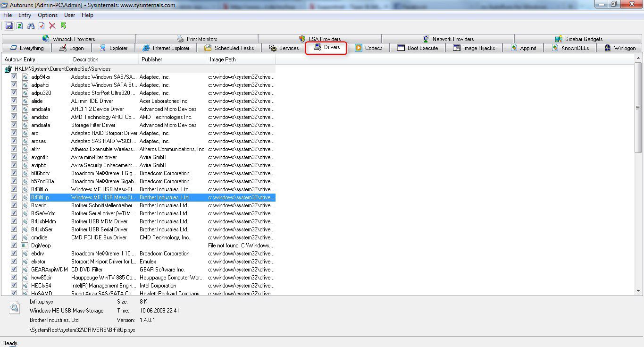The image size is (644, 347).
Task: Open the Options menu
Action: click(48, 15)
